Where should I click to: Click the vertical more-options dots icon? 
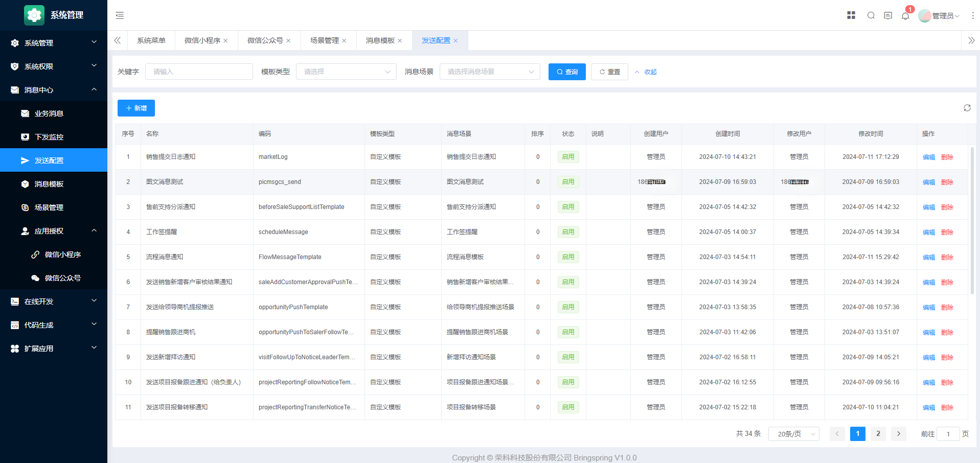973,16
